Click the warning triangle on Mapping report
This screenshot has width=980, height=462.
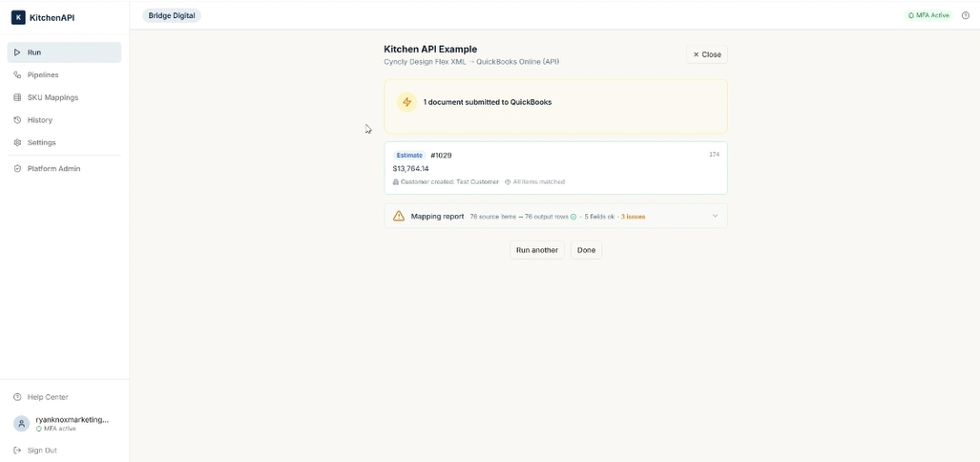pyautogui.click(x=399, y=217)
